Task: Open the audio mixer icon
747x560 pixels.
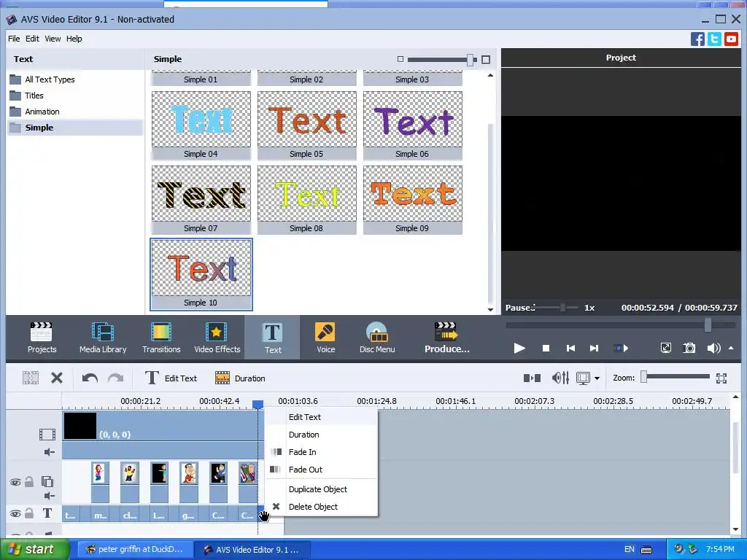Action: pyautogui.click(x=560, y=378)
